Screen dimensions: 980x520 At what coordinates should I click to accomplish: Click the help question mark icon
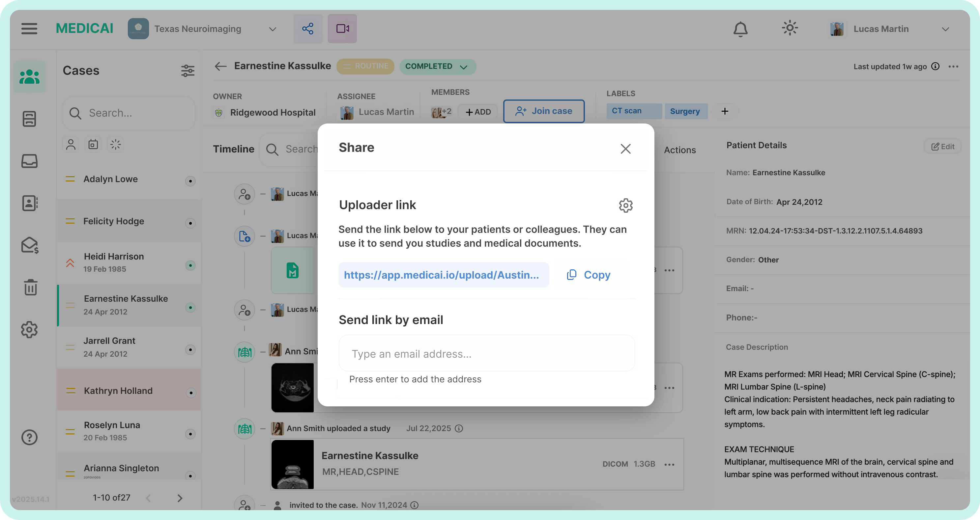29,437
